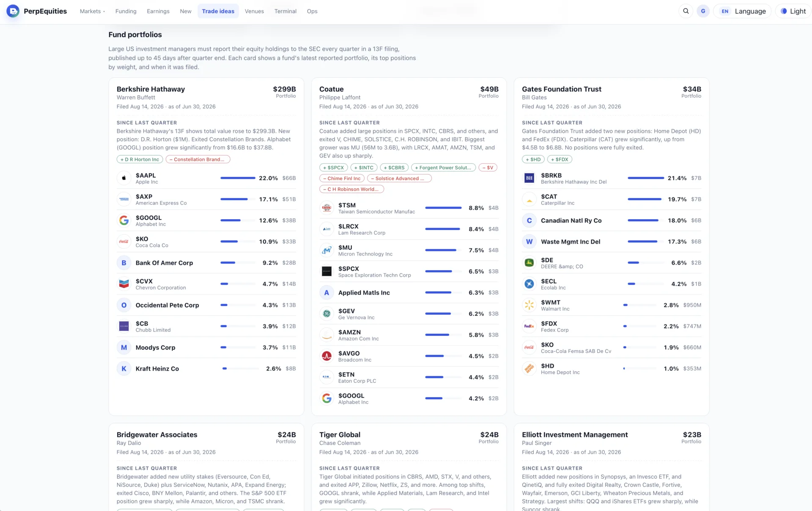
Task: Open the Tiger Global fund title
Action: (340, 435)
